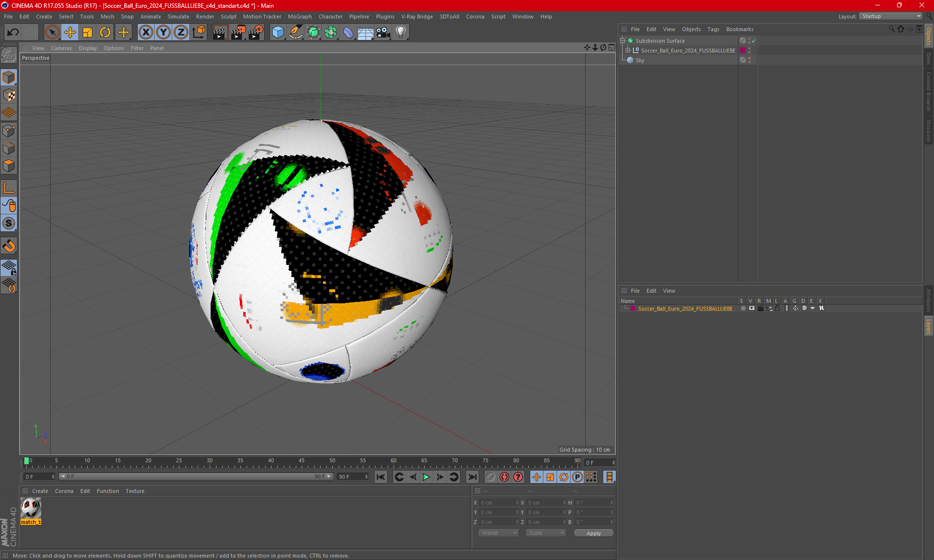Open the World coordinate dropdown

[499, 533]
